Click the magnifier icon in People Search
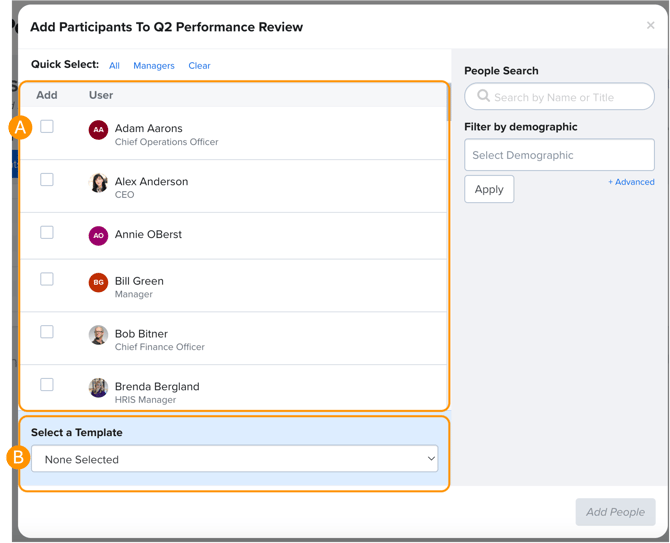Screen dimensions: 670x543 (x=483, y=97)
